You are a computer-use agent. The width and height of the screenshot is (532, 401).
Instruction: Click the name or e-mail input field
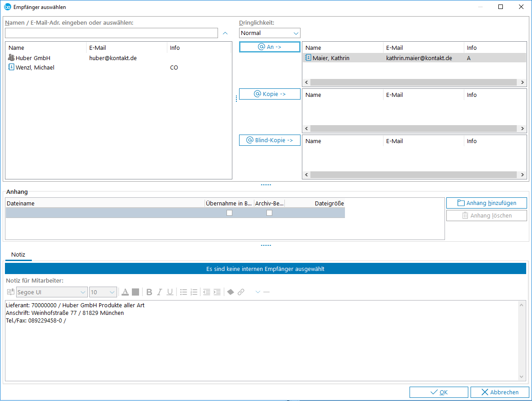click(111, 33)
